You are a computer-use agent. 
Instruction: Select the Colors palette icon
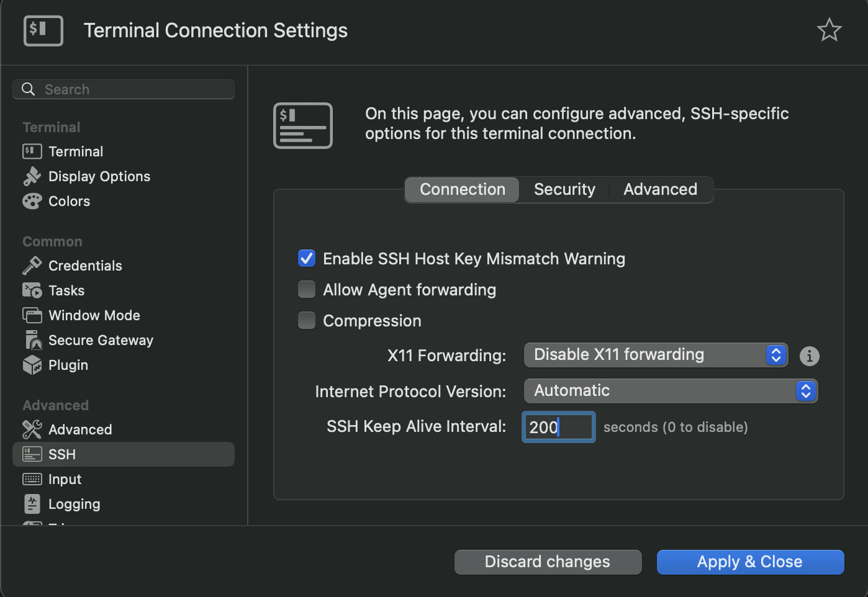click(32, 201)
